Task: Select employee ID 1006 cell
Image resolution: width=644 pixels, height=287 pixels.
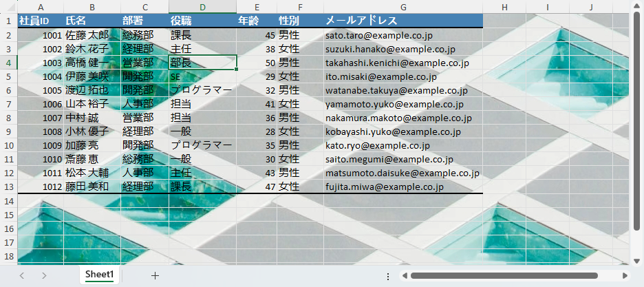Action: point(41,105)
